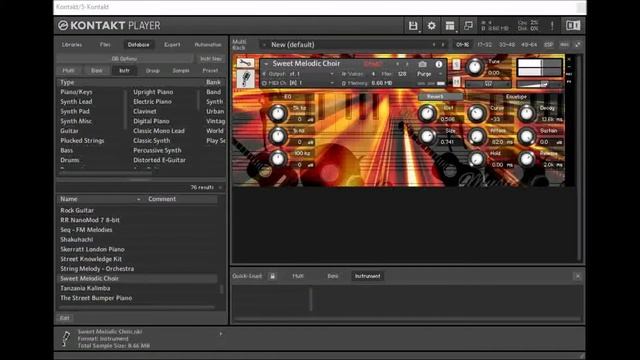Click the Edit button below results
Viewport: 640px width, 360px height.
click(x=64, y=318)
